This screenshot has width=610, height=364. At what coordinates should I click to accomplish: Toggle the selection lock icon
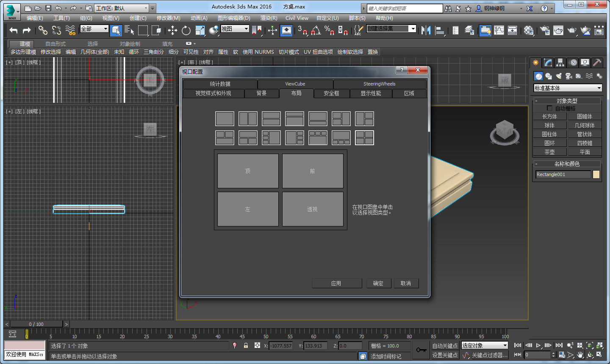tap(246, 346)
